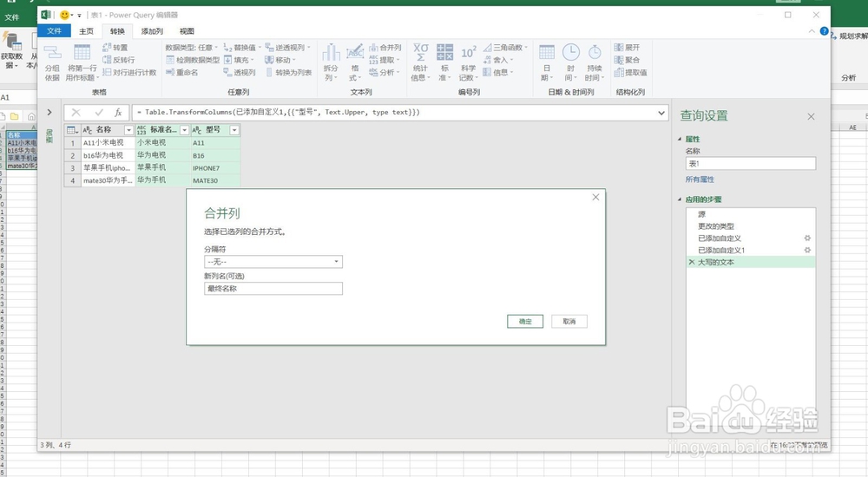Click Detect Data Type (检测数据类型)
The height and width of the screenshot is (477, 868).
(x=193, y=60)
